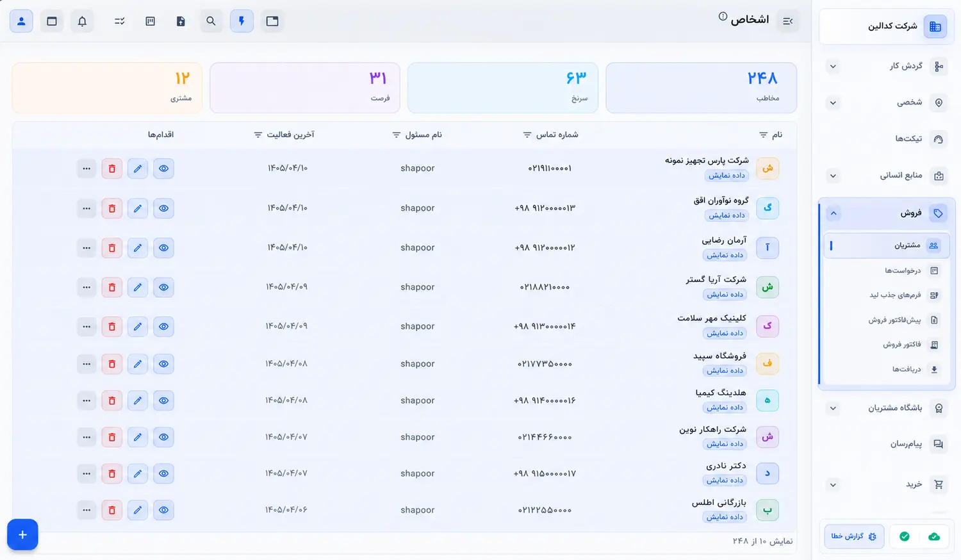961x560 pixels.
Task: Expand the باشگاه مشتریان sidebar section
Action: click(833, 408)
